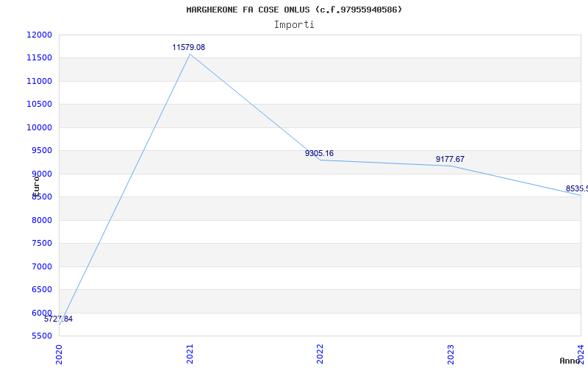
Task: Select the 9177.67 data point label
Action: click(x=450, y=160)
